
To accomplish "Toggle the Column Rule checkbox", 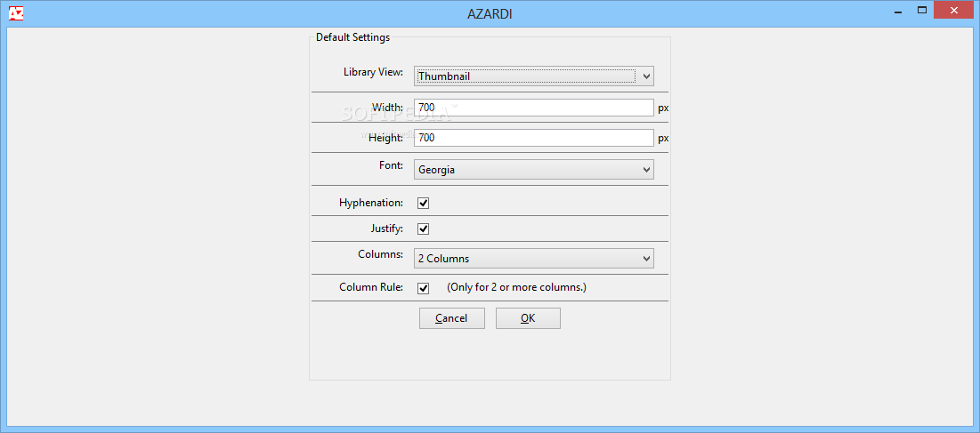I will click(423, 287).
